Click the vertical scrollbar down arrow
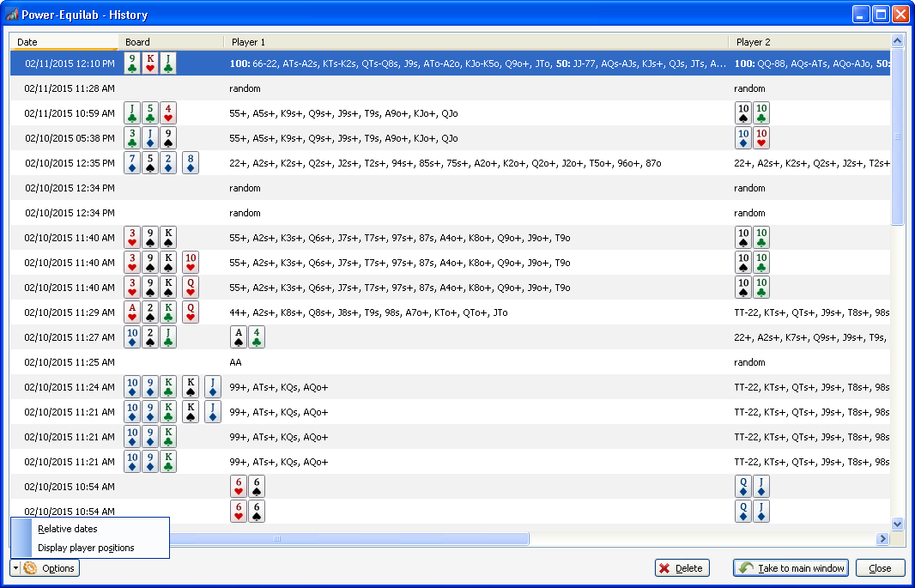This screenshot has height=588, width=915. [x=898, y=524]
